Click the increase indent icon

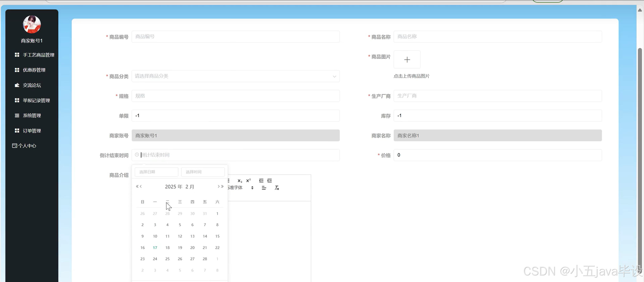pyautogui.click(x=269, y=180)
